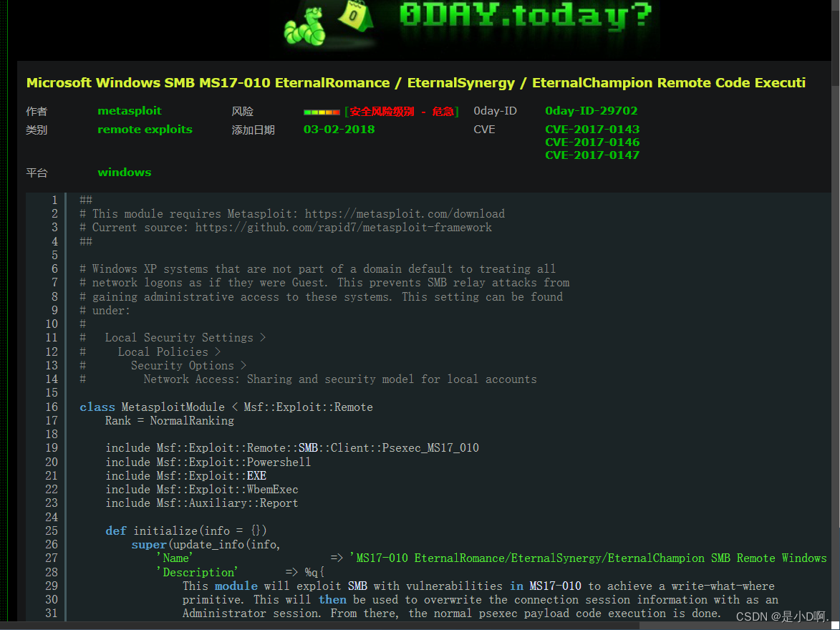
Task: Click the '0day-ID' label
Action: [x=495, y=111]
